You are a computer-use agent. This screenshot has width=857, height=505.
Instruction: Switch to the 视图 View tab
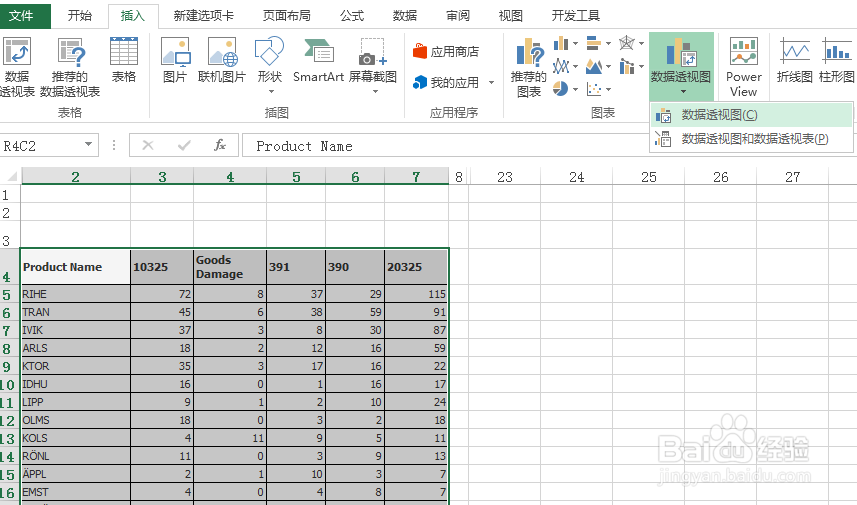pyautogui.click(x=510, y=15)
